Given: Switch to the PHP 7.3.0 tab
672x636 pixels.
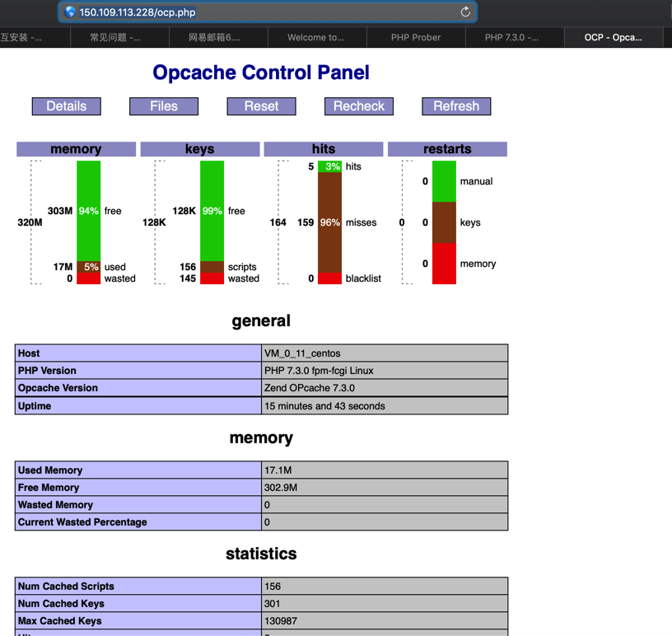Looking at the screenshot, I should click(515, 37).
